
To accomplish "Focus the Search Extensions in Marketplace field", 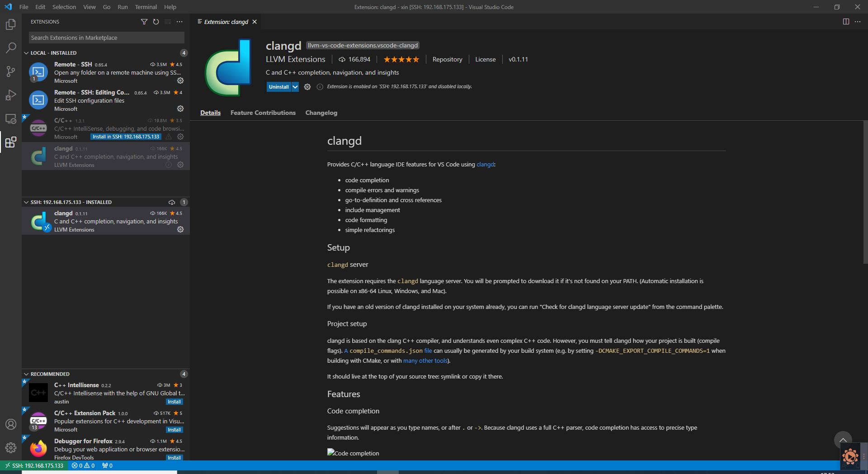I will click(107, 38).
